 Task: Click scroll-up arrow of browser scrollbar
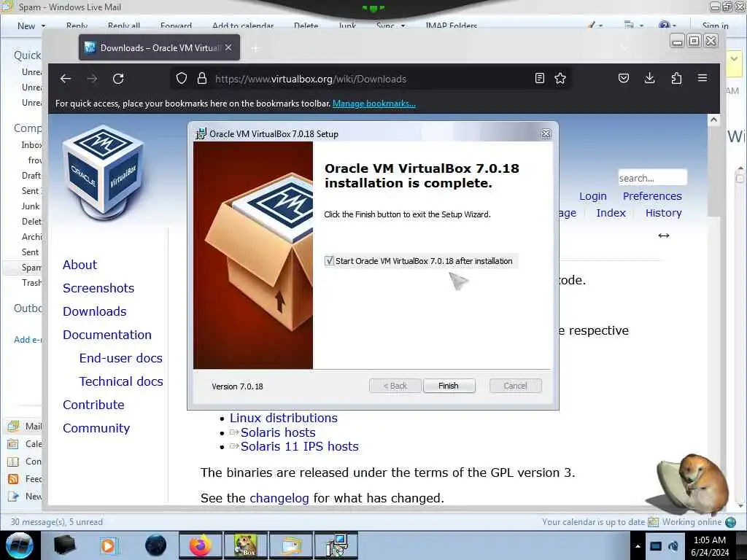click(x=713, y=120)
